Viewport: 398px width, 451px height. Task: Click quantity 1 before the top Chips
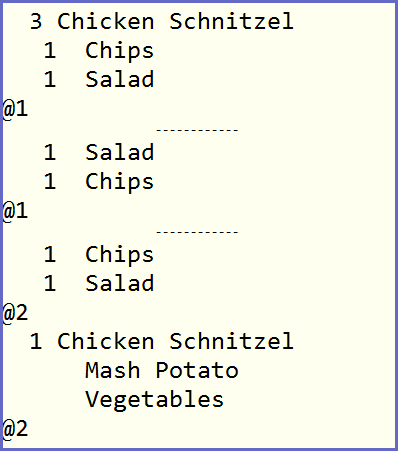pyautogui.click(x=50, y=50)
